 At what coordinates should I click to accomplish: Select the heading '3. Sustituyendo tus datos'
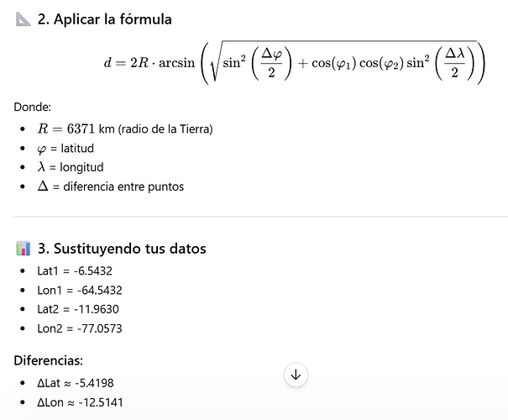click(122, 249)
